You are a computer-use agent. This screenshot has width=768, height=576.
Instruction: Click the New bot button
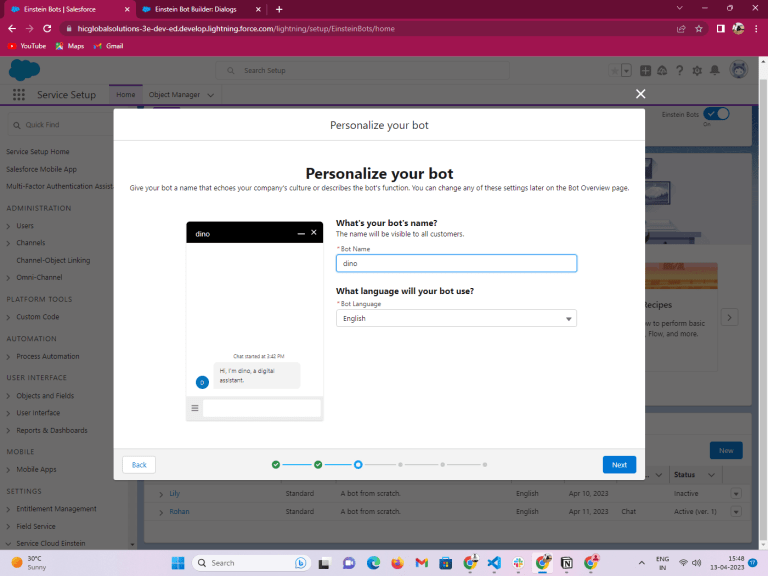726,451
